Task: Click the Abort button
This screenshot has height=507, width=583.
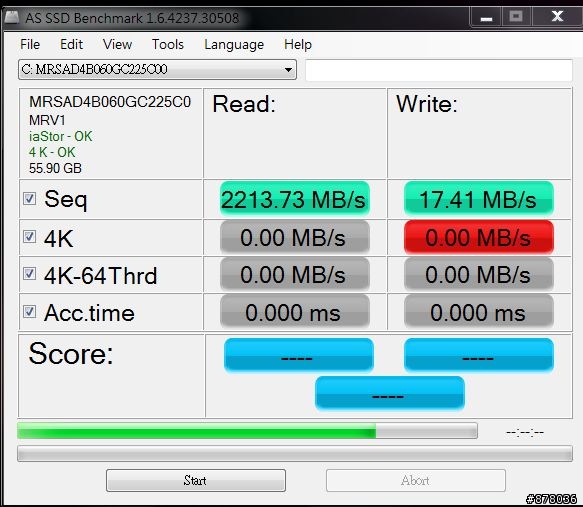Action: click(x=416, y=480)
